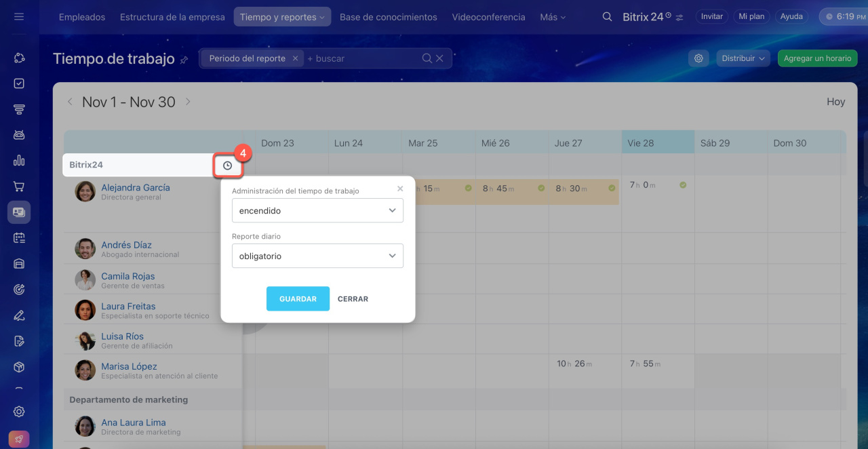This screenshot has height=449, width=868.
Task: Click Agregar un horario button
Action: 817,58
